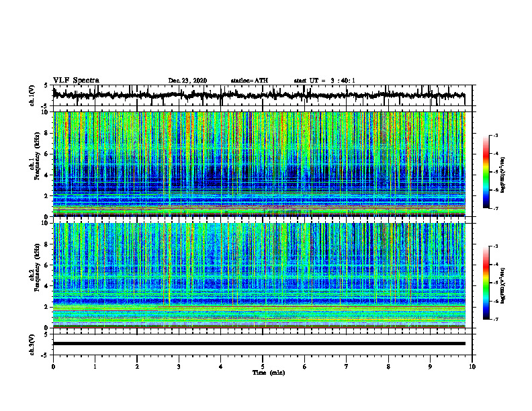
Task: Click the "Time (min)" x-axis label
Action: click(269, 373)
